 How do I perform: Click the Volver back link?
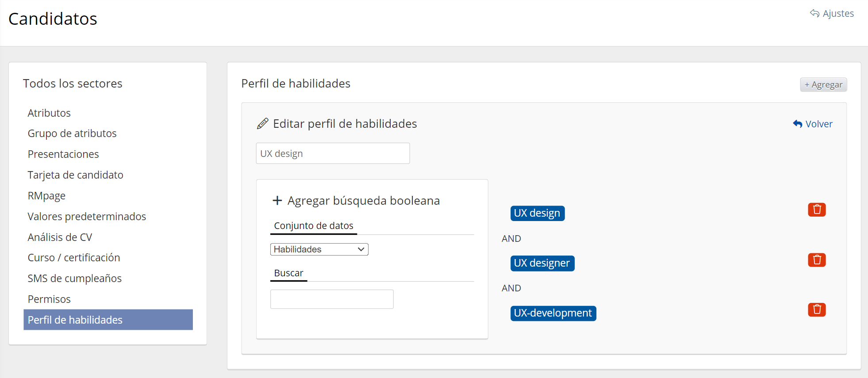[x=813, y=124]
